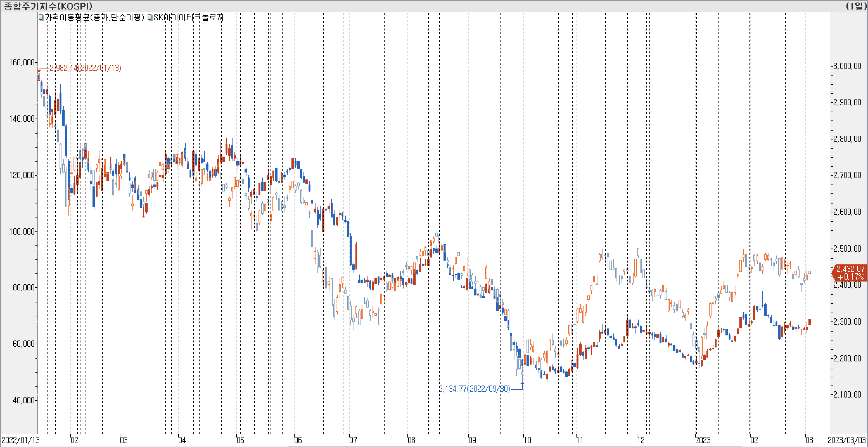
Task: Click the red current price tag 2,432.07
Action: (x=850, y=272)
